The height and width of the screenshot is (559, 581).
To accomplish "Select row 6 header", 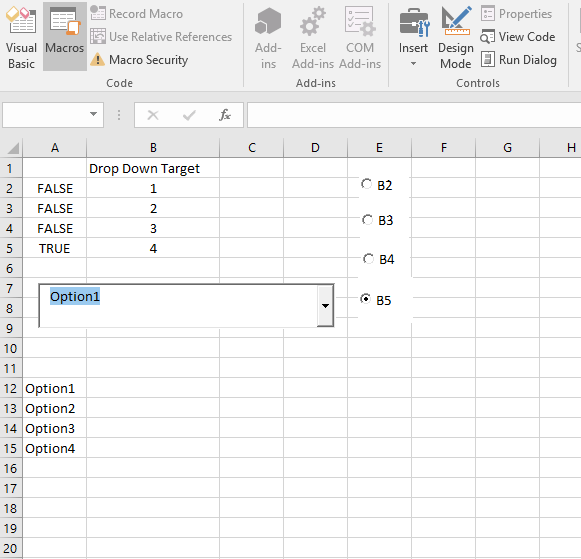I will pyautogui.click(x=10, y=269).
